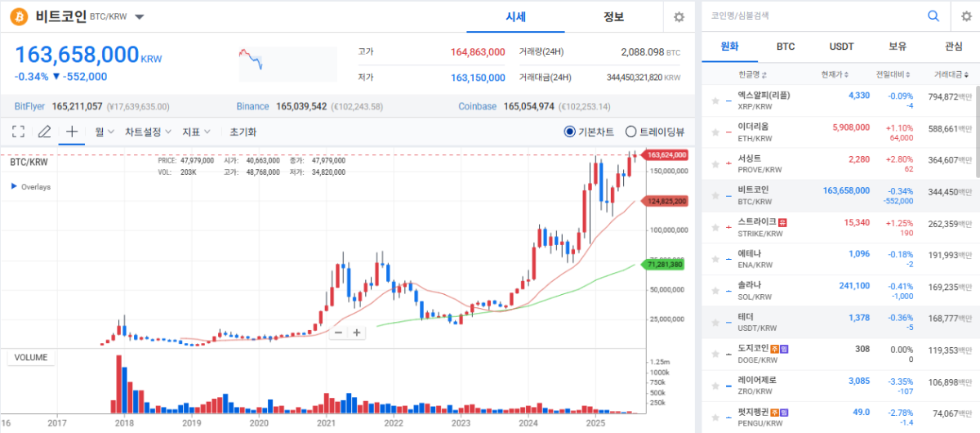Click the BitFlyer price 165,211,057
The width and height of the screenshot is (980, 433).
[x=77, y=106]
